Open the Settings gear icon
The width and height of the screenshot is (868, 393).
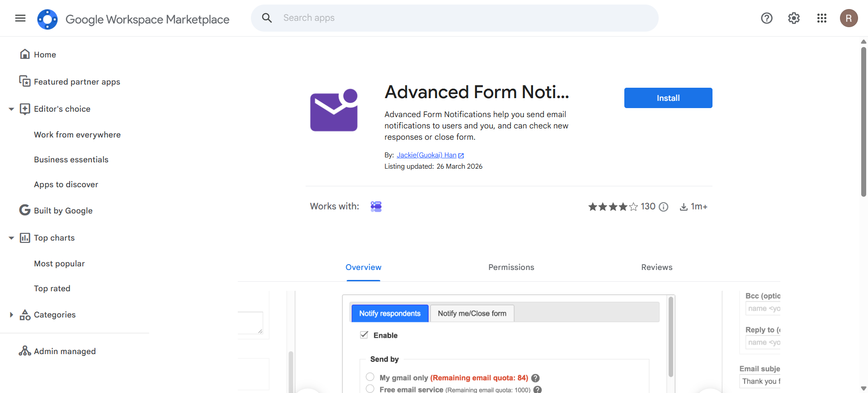tap(794, 18)
